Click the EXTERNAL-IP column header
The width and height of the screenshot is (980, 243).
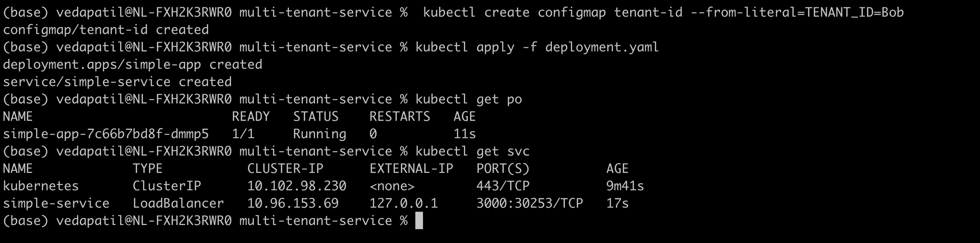(411, 169)
